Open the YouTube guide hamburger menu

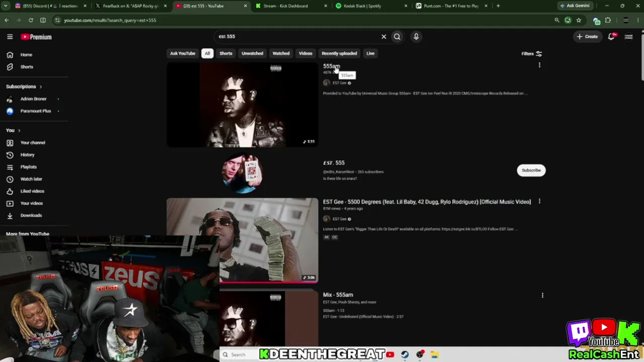pyautogui.click(x=10, y=37)
